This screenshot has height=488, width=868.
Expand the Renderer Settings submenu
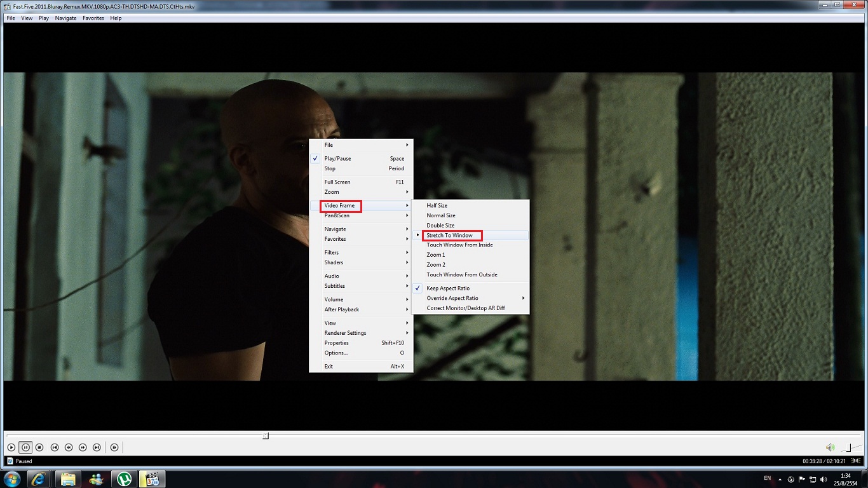[361, 333]
